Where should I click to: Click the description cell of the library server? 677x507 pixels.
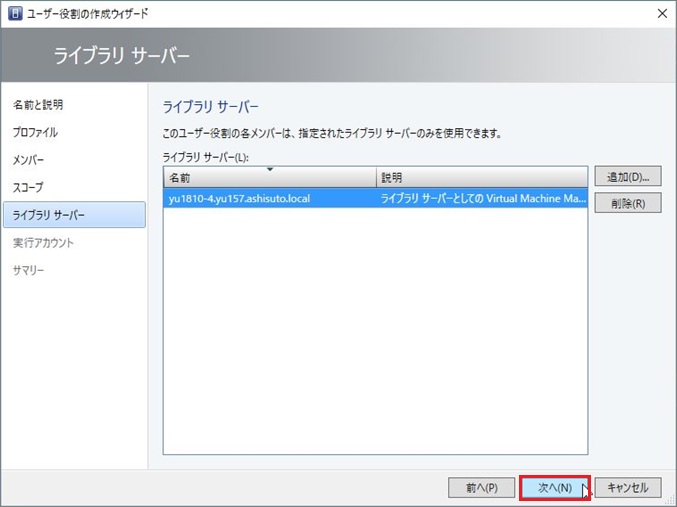[x=480, y=198]
